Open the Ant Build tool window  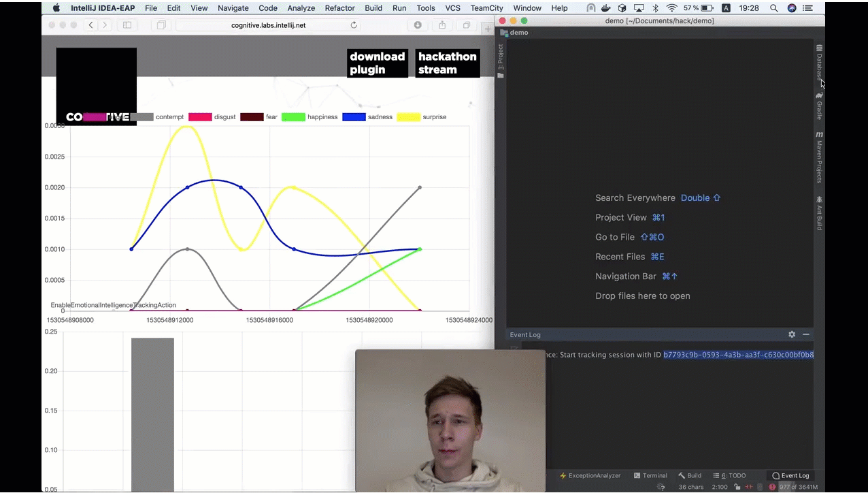click(819, 213)
